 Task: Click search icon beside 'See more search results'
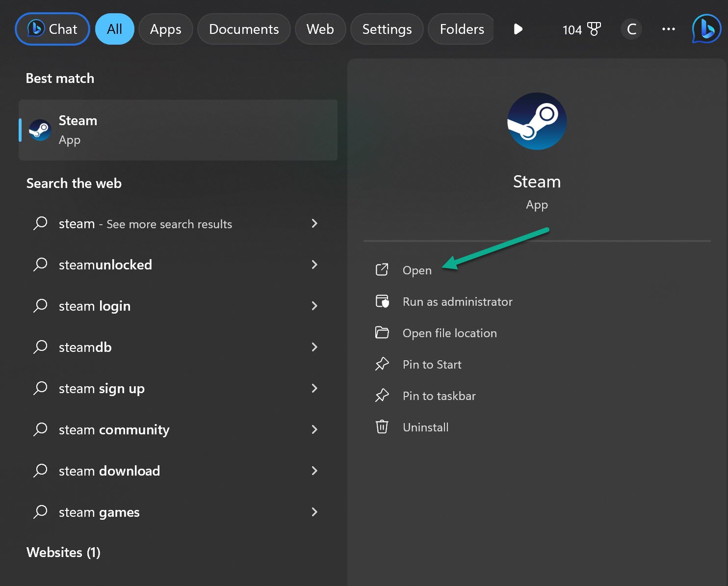point(40,223)
